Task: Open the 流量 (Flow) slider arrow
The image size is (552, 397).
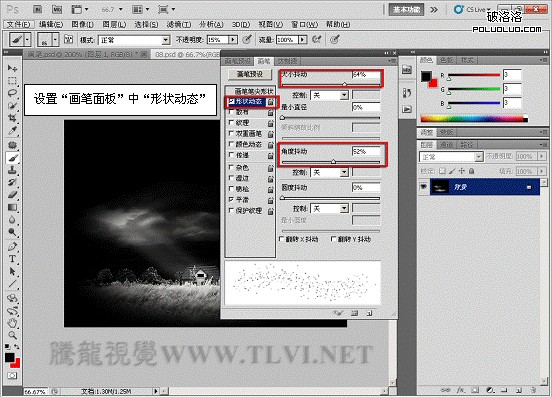Action: click(x=302, y=40)
